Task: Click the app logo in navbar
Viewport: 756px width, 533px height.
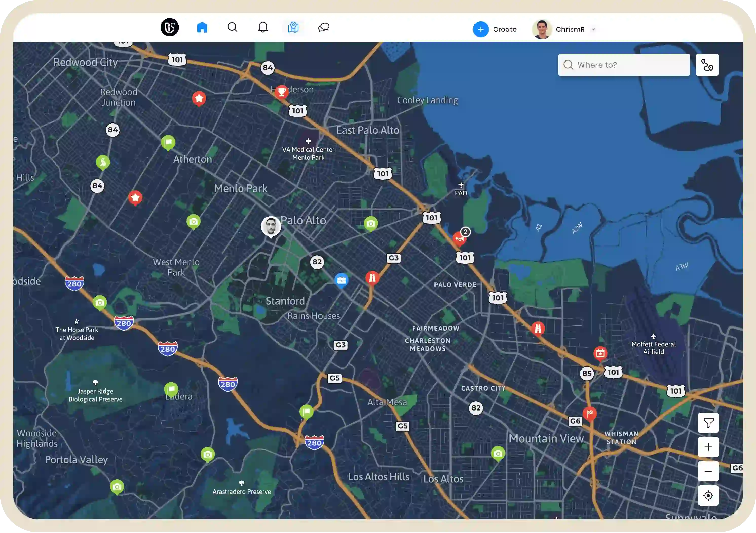Action: tap(169, 27)
